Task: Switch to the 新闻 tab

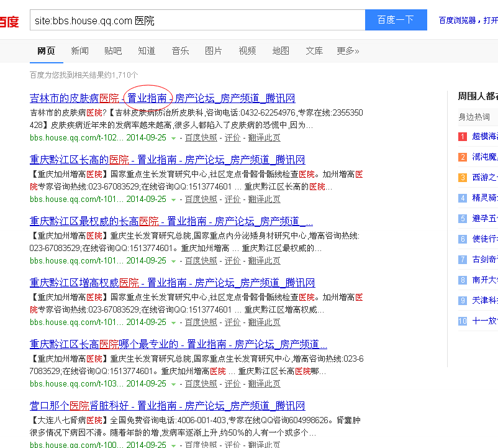Action: coord(79,51)
